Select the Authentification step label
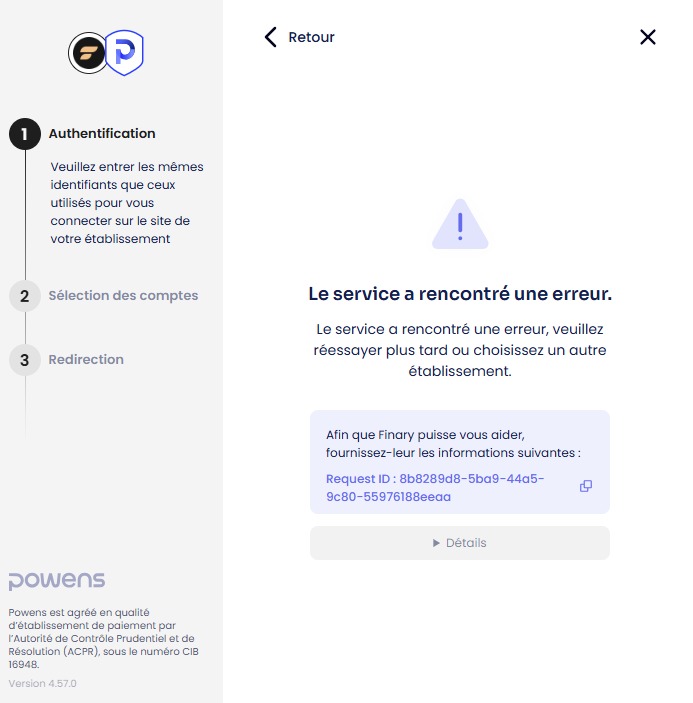Image resolution: width=693 pixels, height=703 pixels. [102, 134]
